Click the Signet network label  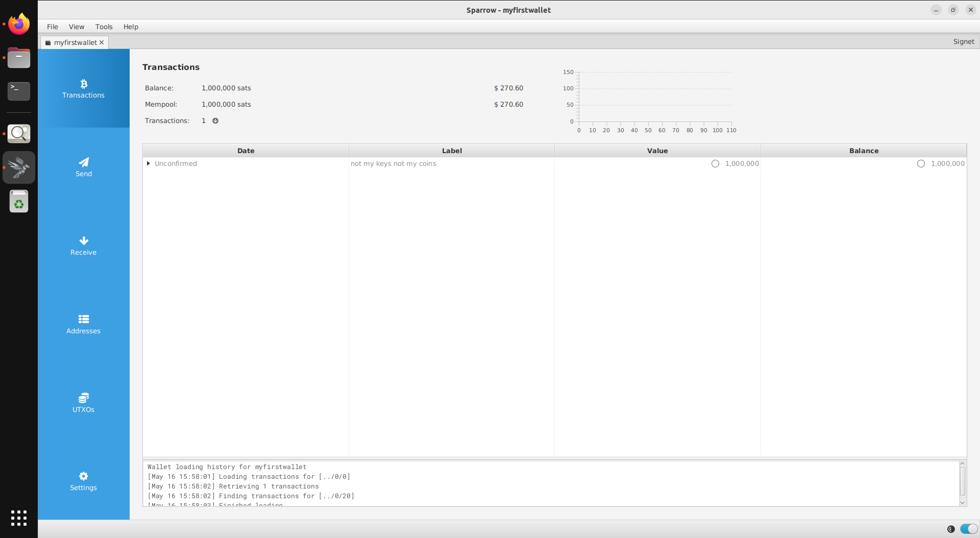(x=964, y=42)
